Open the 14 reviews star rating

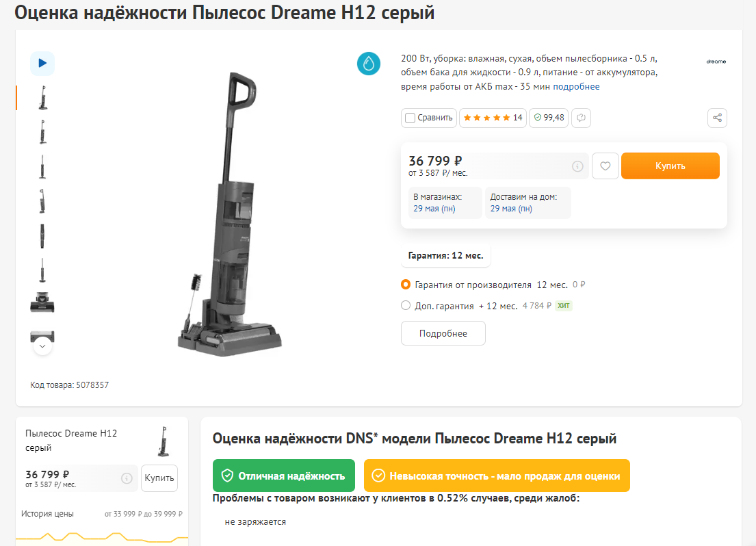493,118
